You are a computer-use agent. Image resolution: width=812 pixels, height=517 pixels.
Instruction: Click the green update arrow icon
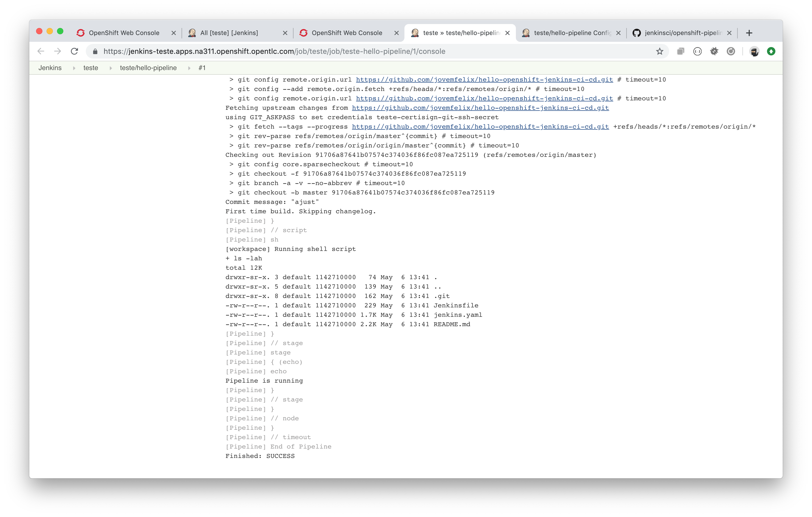tap(771, 51)
